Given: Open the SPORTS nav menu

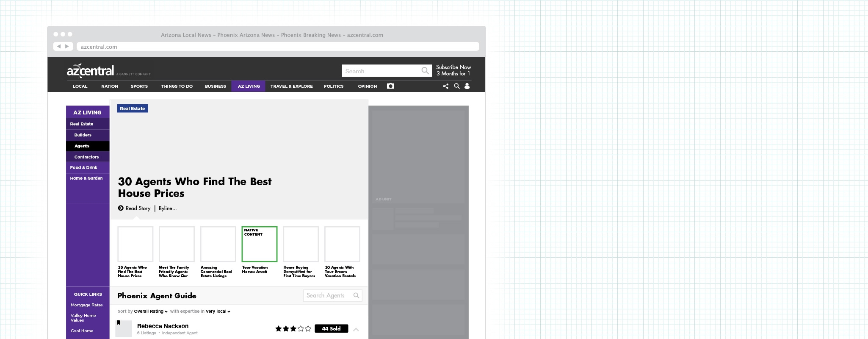Looking at the screenshot, I should (139, 86).
